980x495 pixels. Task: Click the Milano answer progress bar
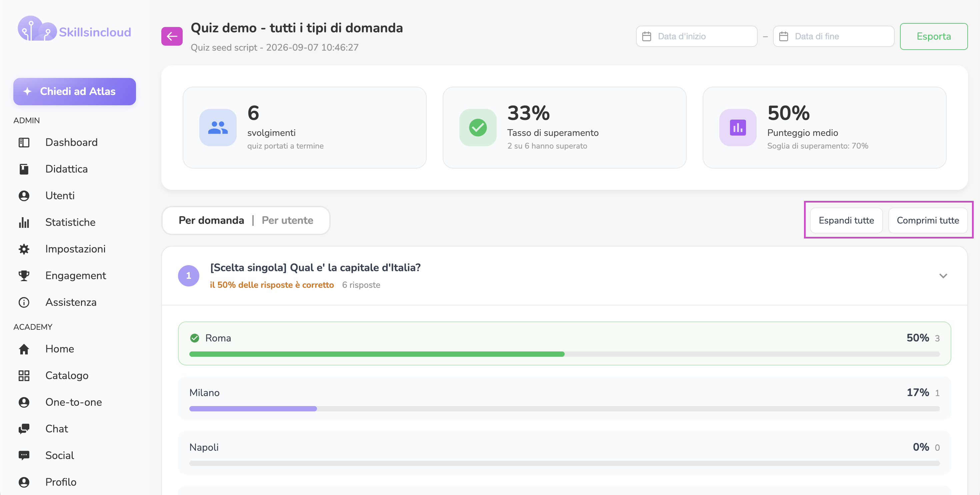[564, 409]
